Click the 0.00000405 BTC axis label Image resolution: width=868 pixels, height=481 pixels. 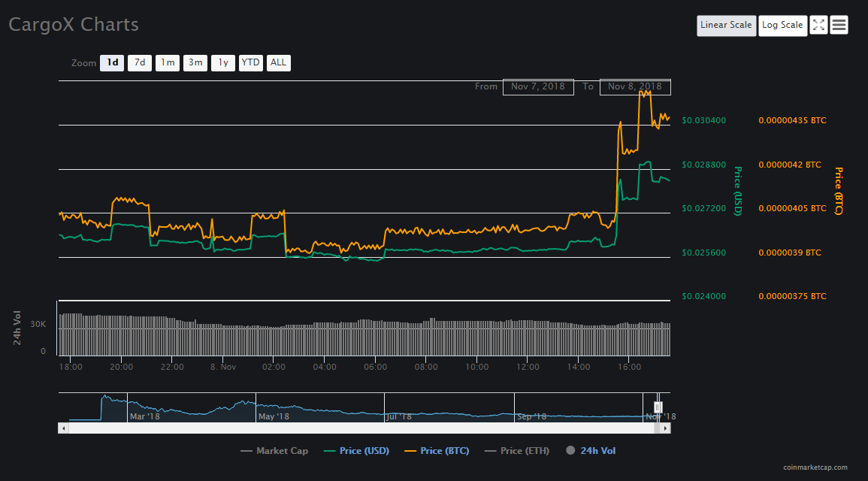[792, 209]
